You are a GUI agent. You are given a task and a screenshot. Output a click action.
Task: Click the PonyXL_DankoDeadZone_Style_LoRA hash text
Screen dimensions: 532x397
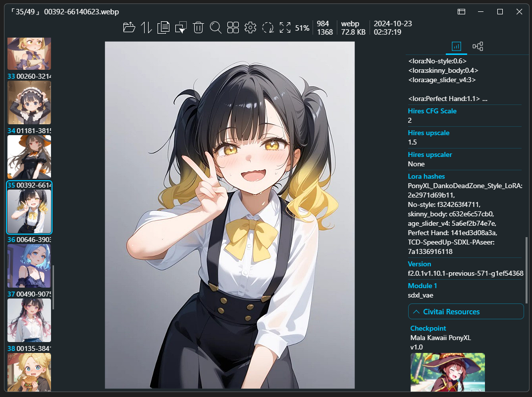coord(465,191)
